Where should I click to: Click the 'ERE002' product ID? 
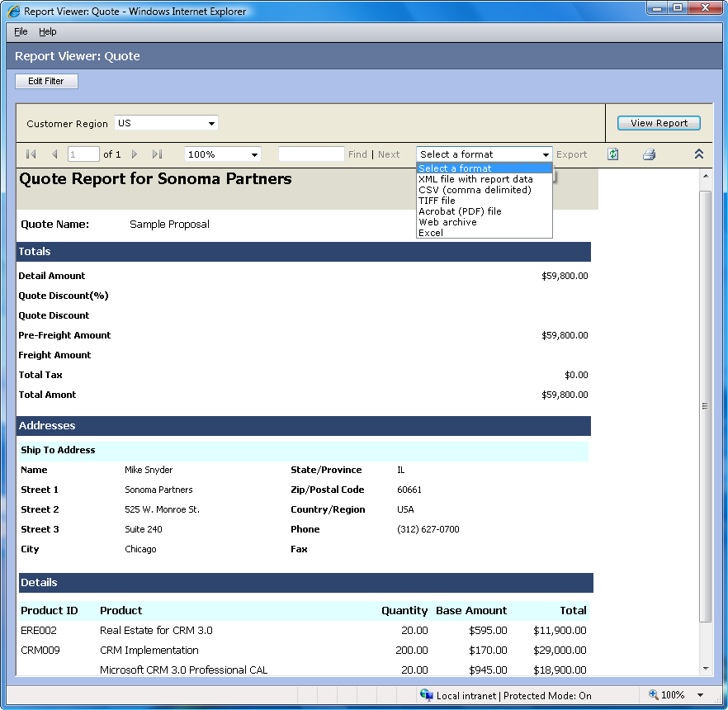39,631
